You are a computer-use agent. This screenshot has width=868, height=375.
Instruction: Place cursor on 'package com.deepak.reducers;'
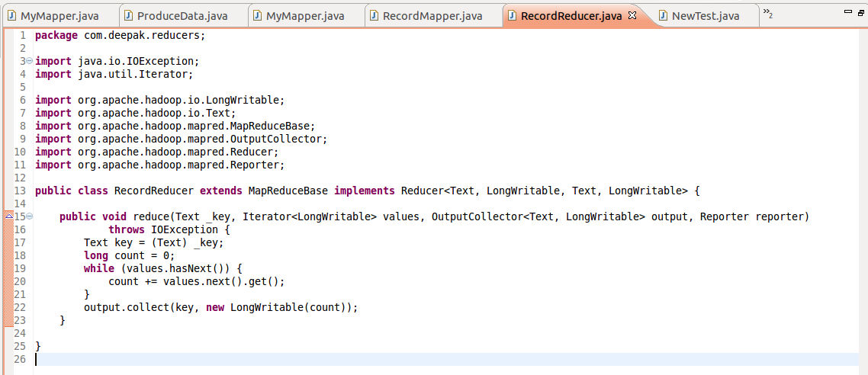120,35
